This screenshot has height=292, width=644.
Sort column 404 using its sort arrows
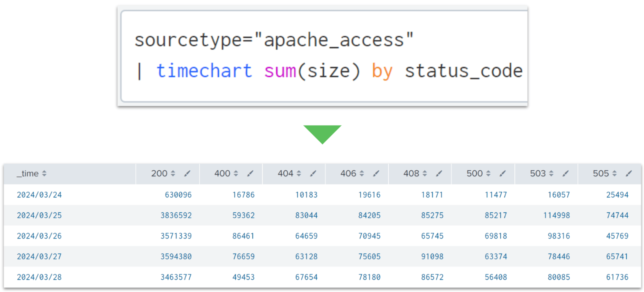(299, 174)
